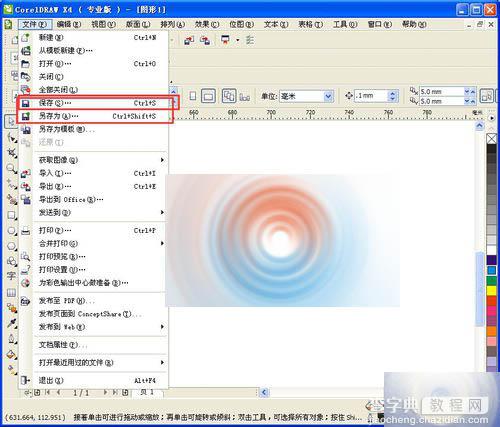500x427 pixels.
Task: Open the units dropdown showing 毫米
Action: [306, 96]
